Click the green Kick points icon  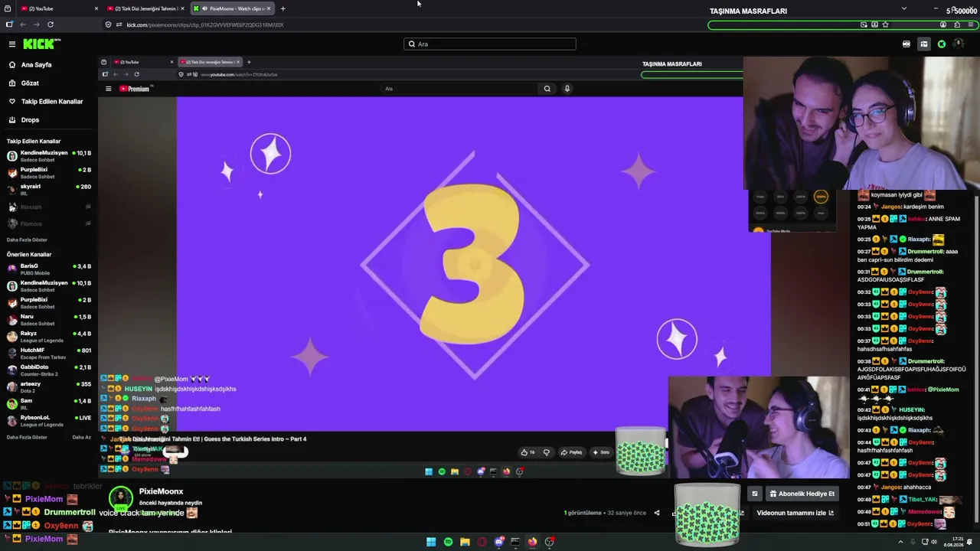pyautogui.click(x=942, y=44)
